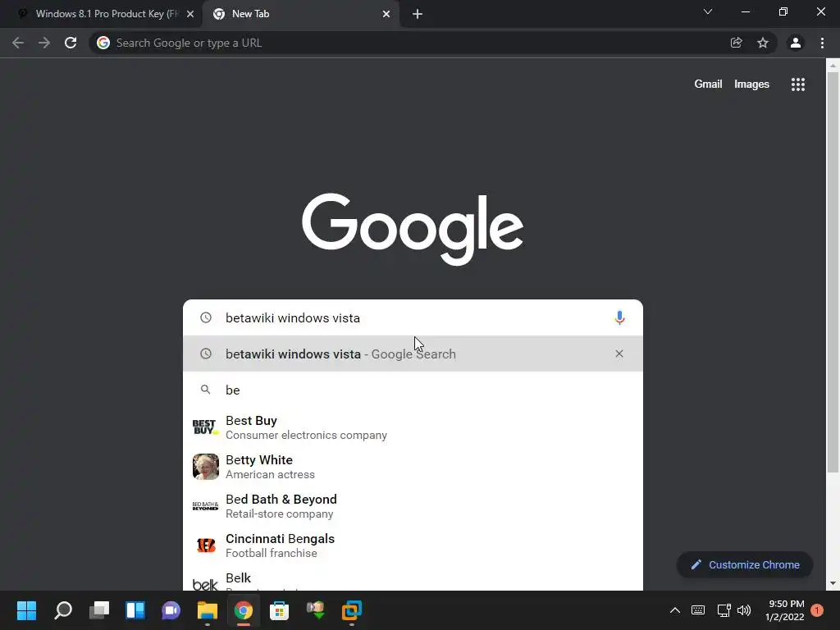Open the VirtualBox-style taskbar app
Viewport: 840px width, 630px height.
click(351, 610)
